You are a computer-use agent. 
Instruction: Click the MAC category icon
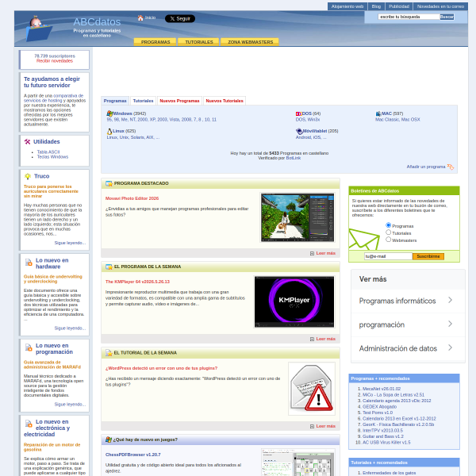pyautogui.click(x=378, y=113)
